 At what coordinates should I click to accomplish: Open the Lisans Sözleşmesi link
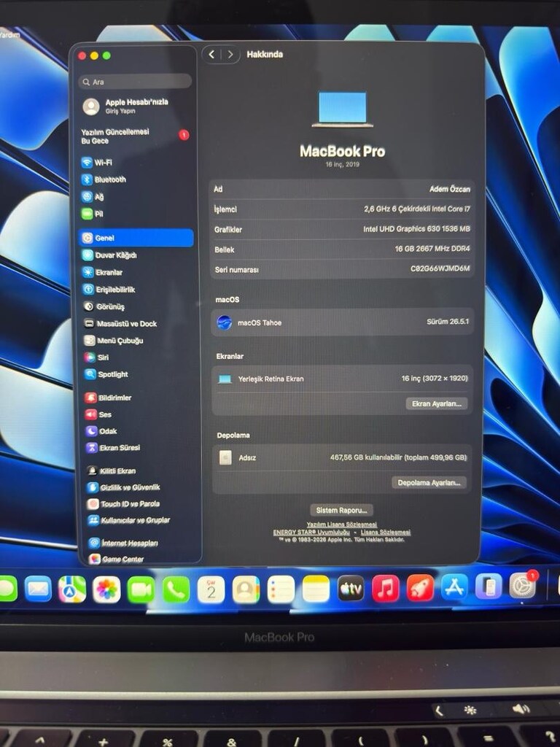coord(385,532)
